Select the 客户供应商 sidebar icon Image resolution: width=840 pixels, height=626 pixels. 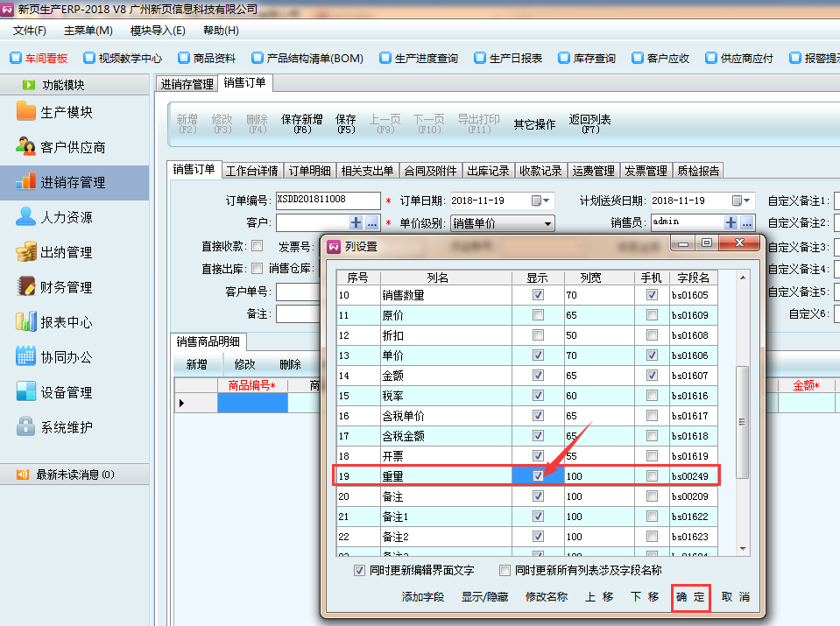[x=26, y=147]
